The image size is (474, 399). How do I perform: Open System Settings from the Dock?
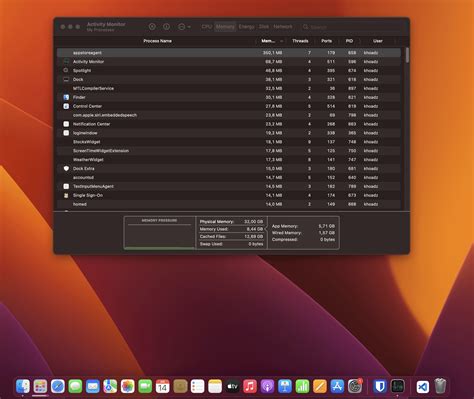355,386
